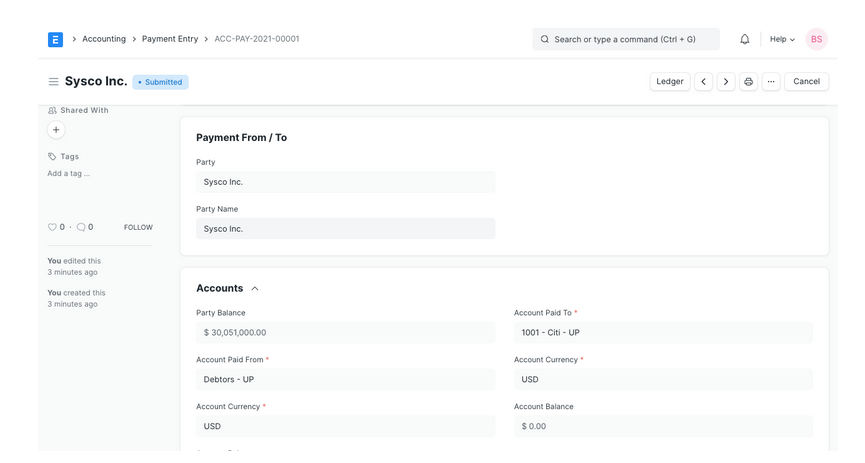The height and width of the screenshot is (463, 865).
Task: Go to next document arrow
Action: tap(726, 82)
